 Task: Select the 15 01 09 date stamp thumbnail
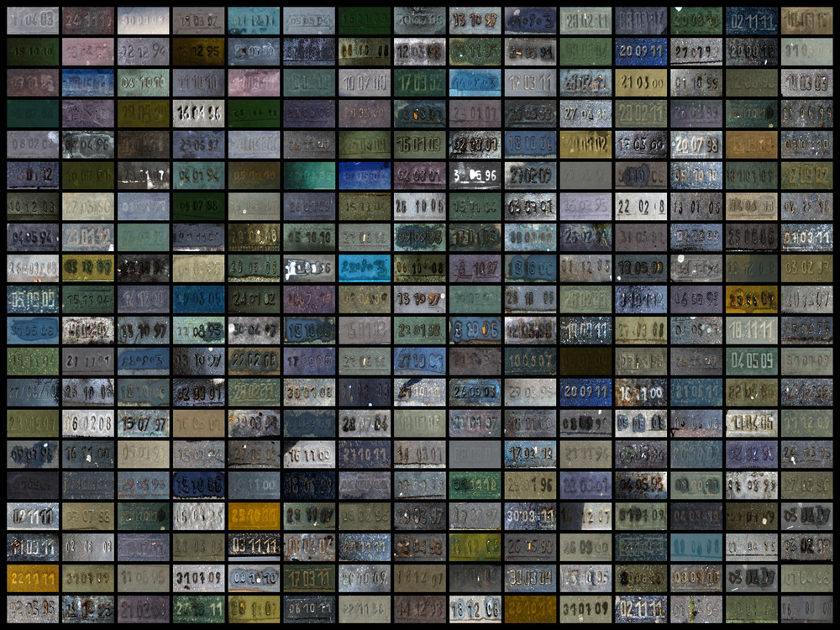pos(419,144)
